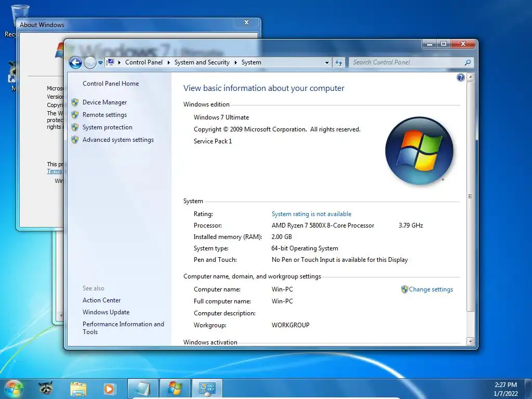Expand arrow after Control Panel breadcrumb

(x=169, y=62)
